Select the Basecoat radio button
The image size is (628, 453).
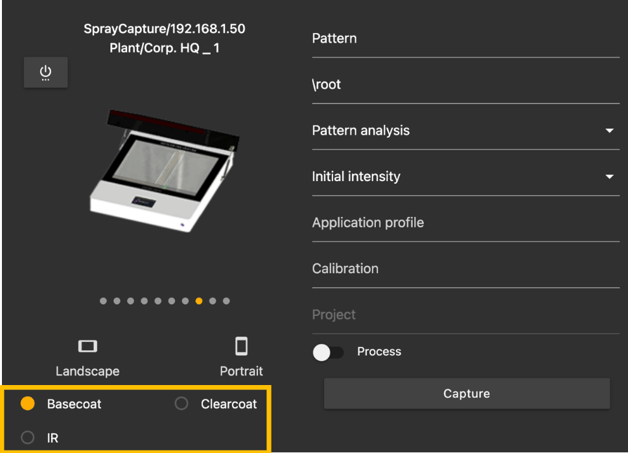pos(28,404)
